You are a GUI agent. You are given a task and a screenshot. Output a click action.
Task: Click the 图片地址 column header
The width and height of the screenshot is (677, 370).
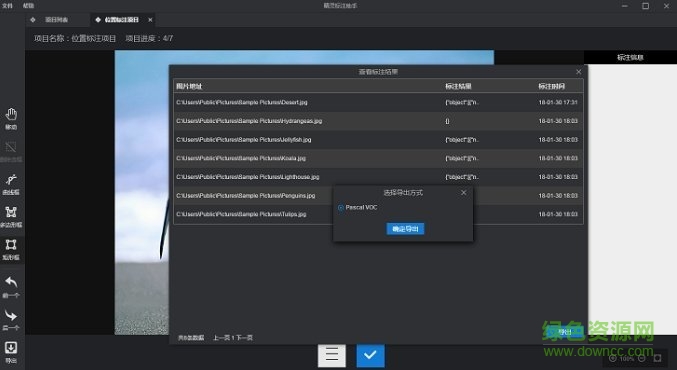tap(189, 86)
